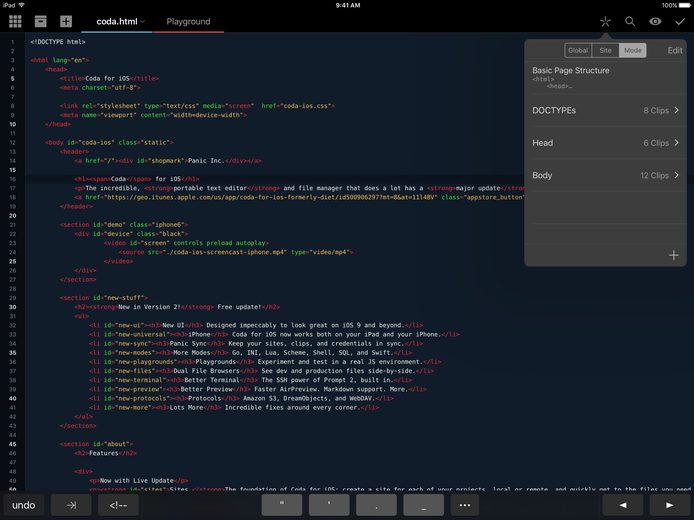Switch to the coda.html tab
The height and width of the screenshot is (520, 694).
pyautogui.click(x=117, y=22)
